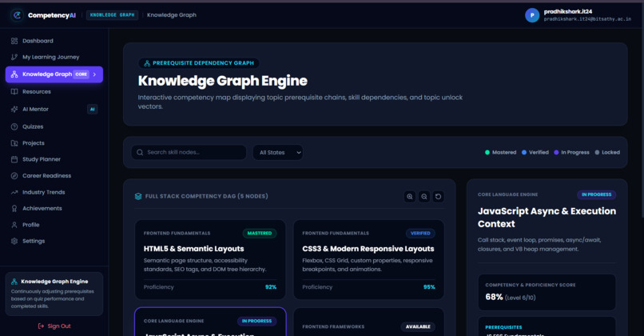Zoom out of the competency DAG
The image size is (644, 336).
[x=423, y=197]
